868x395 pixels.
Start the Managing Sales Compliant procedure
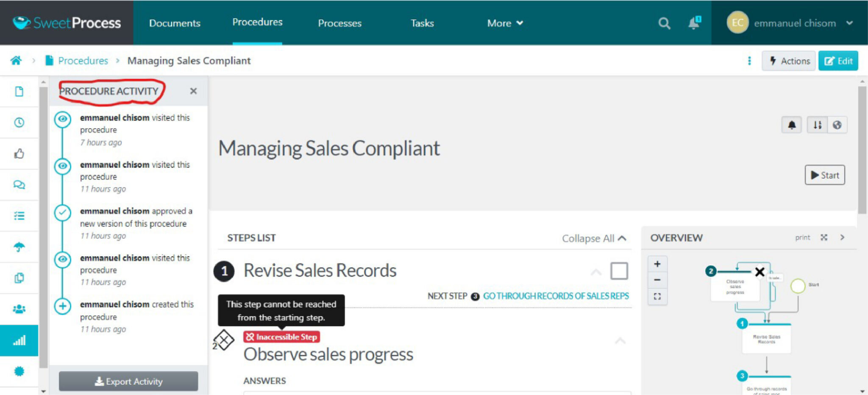pos(825,175)
